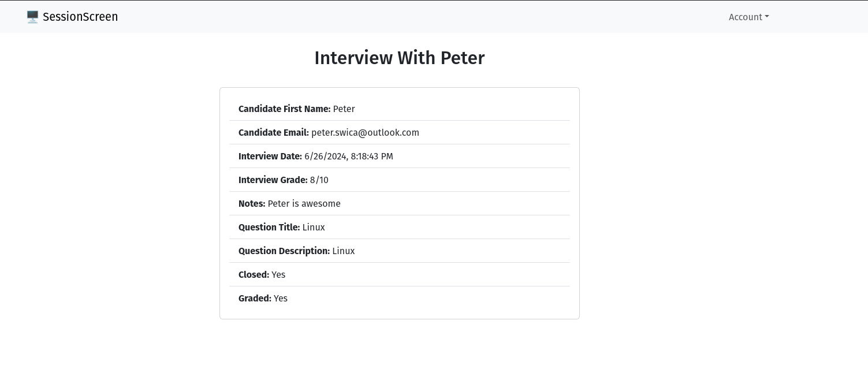Expand the Account dropdown menu
Image resolution: width=868 pixels, height=391 pixels.
(x=748, y=17)
